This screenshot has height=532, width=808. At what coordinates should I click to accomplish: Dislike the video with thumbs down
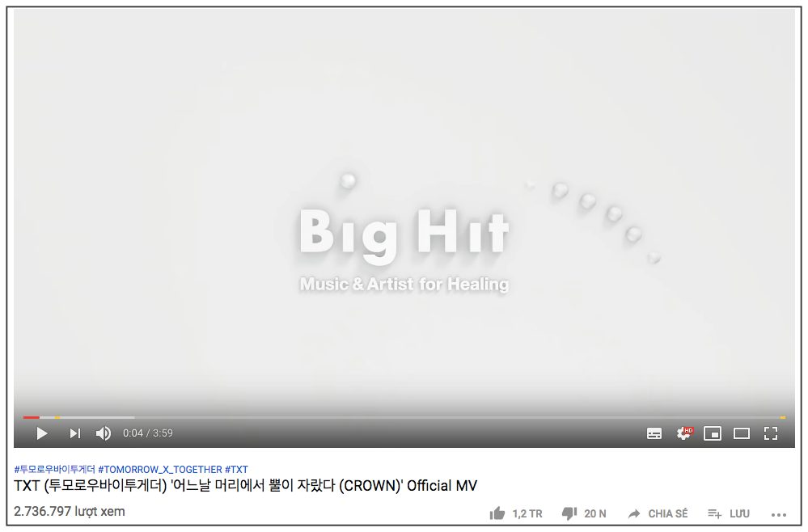click(569, 513)
